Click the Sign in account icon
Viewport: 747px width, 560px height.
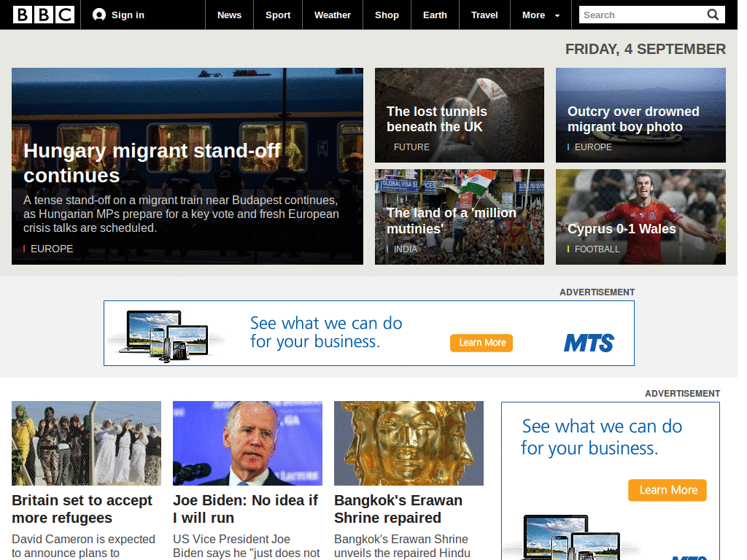99,15
